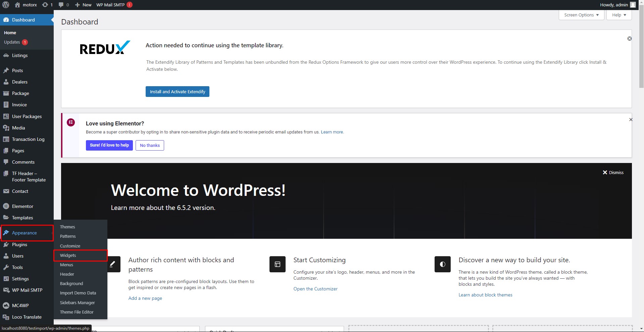
Task: Click the Invoice document icon
Action: (x=6, y=105)
